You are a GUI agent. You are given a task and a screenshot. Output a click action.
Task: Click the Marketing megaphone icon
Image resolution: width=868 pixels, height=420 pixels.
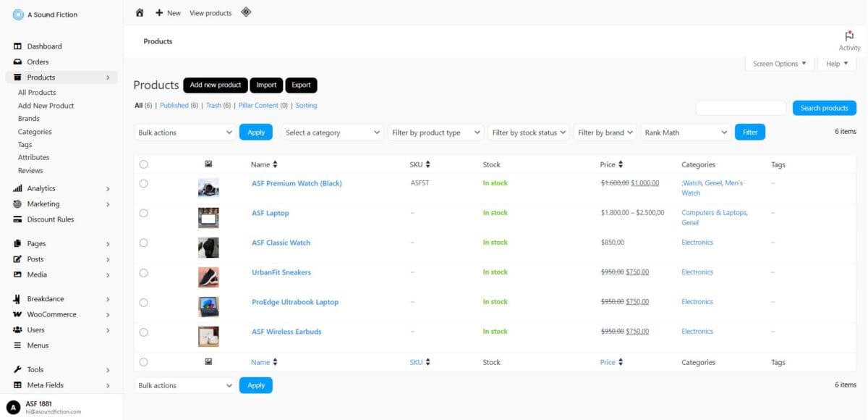click(18, 204)
